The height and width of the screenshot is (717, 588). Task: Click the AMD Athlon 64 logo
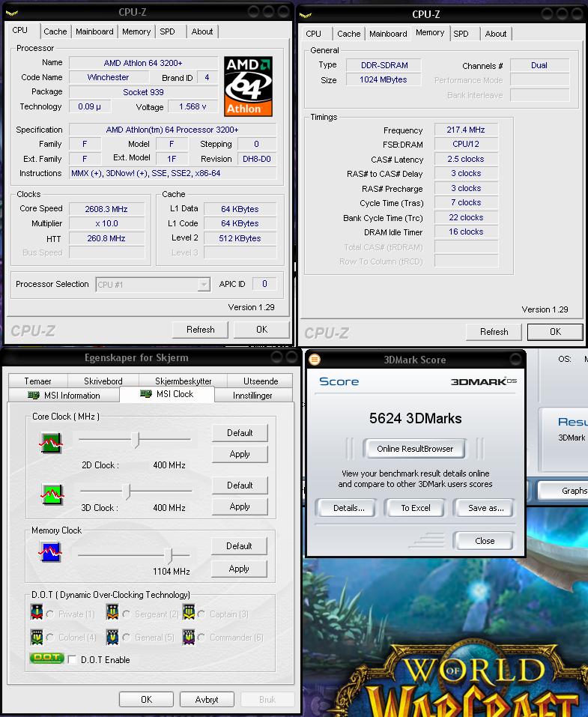248,86
